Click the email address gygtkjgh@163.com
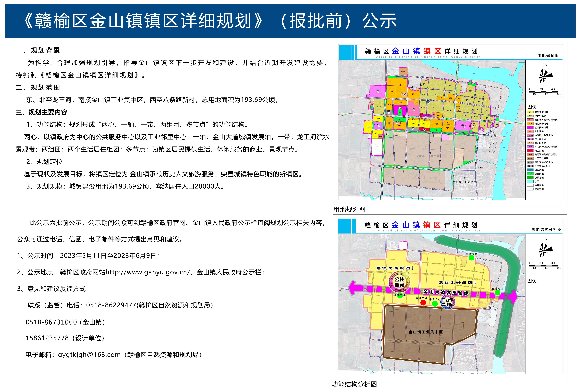The height and width of the screenshot is (392, 580). coord(89,355)
